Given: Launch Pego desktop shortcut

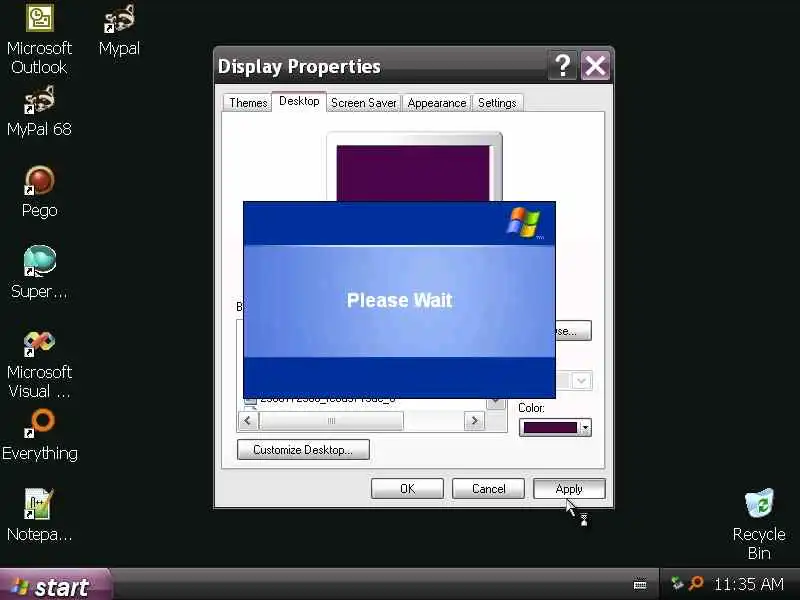Looking at the screenshot, I should (39, 192).
